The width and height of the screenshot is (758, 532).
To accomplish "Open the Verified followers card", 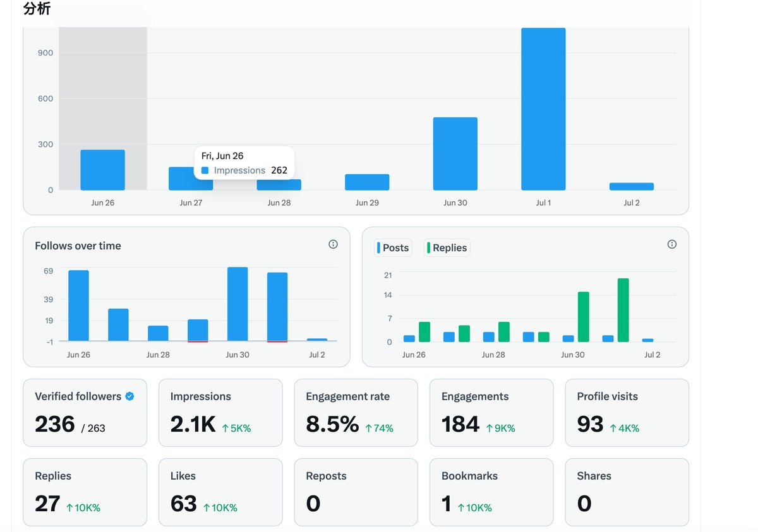I will point(85,413).
